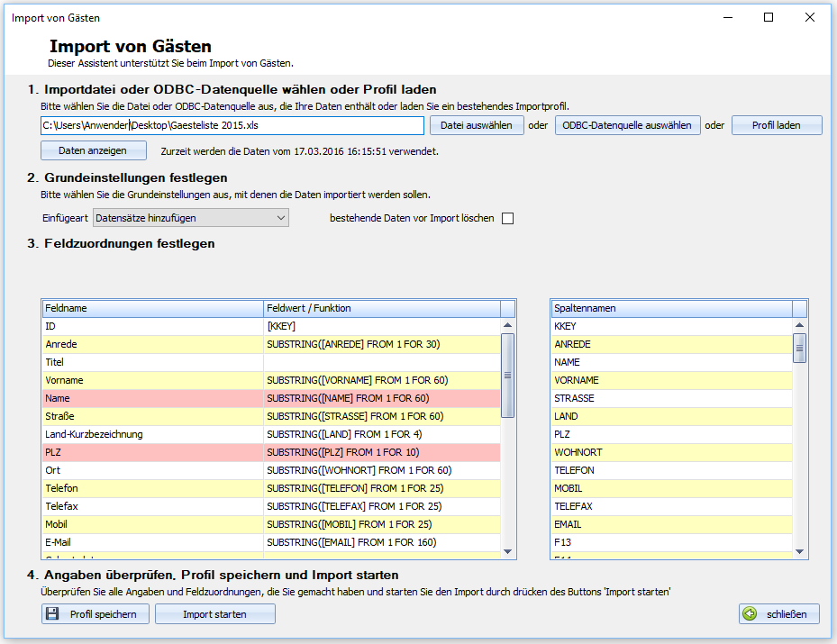Select LAND in the Spaltennamen list

click(671, 416)
